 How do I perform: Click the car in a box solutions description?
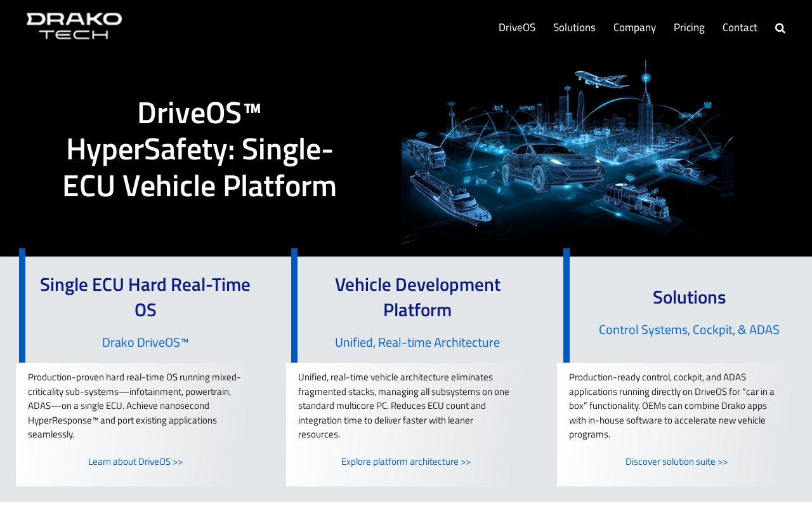click(672, 406)
